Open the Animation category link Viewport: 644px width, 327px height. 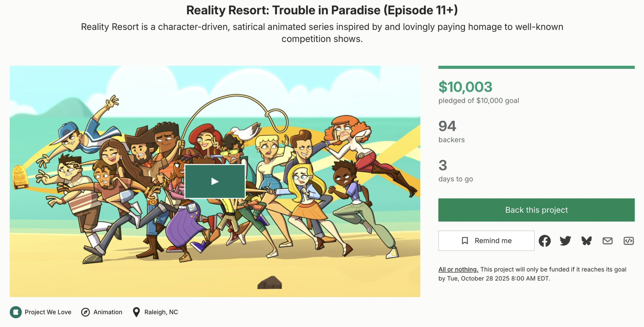pyautogui.click(x=108, y=312)
